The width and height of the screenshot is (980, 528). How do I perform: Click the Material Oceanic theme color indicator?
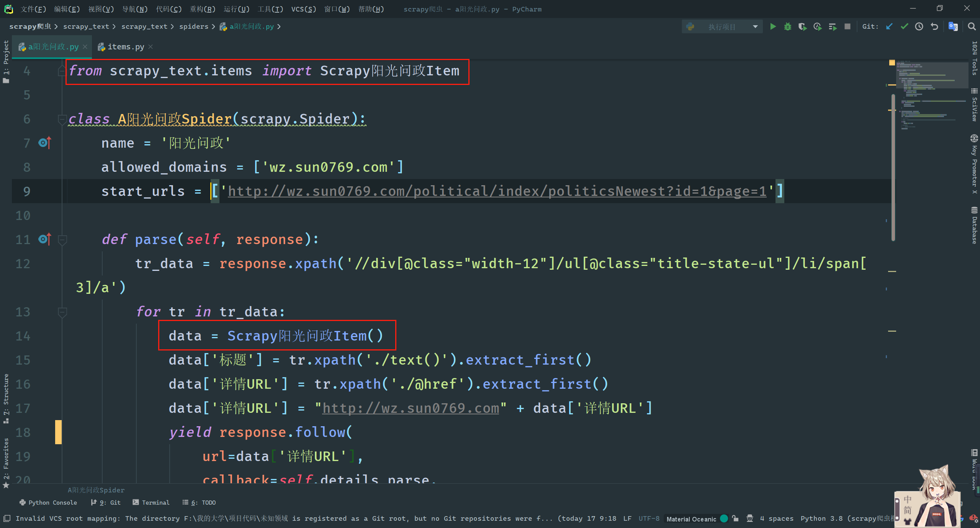point(724,518)
